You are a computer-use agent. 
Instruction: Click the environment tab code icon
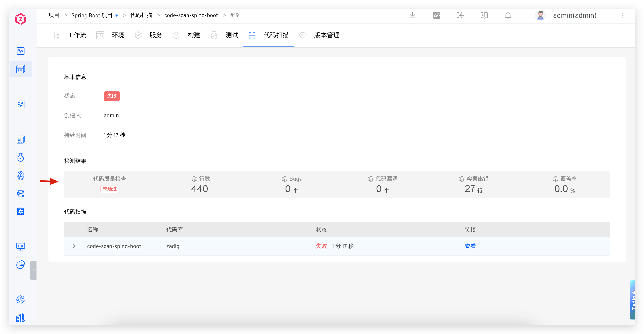click(100, 35)
